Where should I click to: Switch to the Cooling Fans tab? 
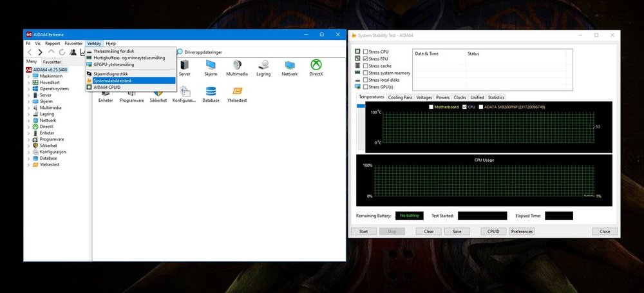click(x=400, y=97)
